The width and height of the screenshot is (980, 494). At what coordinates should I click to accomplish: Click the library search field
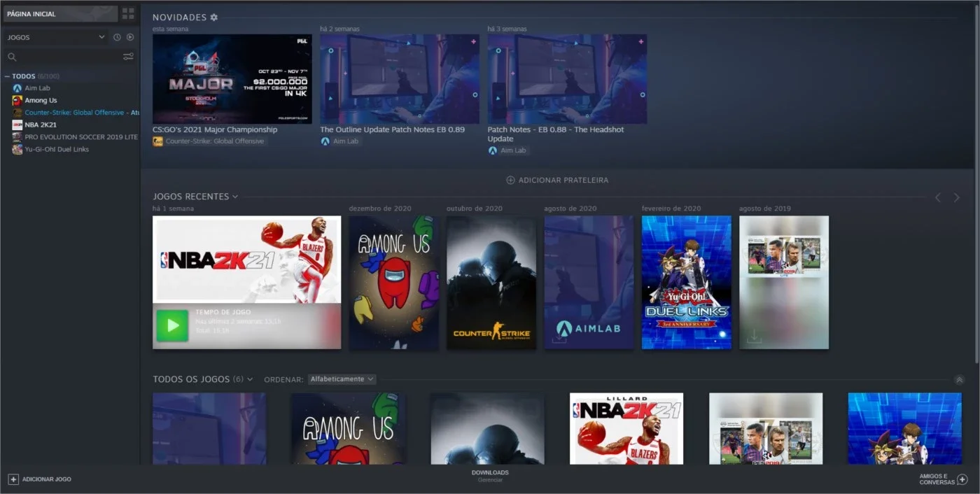click(x=63, y=57)
